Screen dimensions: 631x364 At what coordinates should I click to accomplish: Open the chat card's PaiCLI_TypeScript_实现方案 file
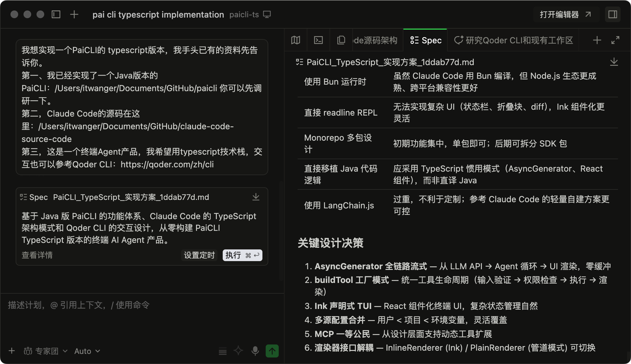click(131, 197)
